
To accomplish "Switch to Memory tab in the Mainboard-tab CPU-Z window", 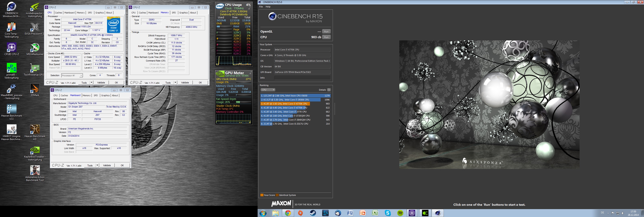I will tap(87, 95).
